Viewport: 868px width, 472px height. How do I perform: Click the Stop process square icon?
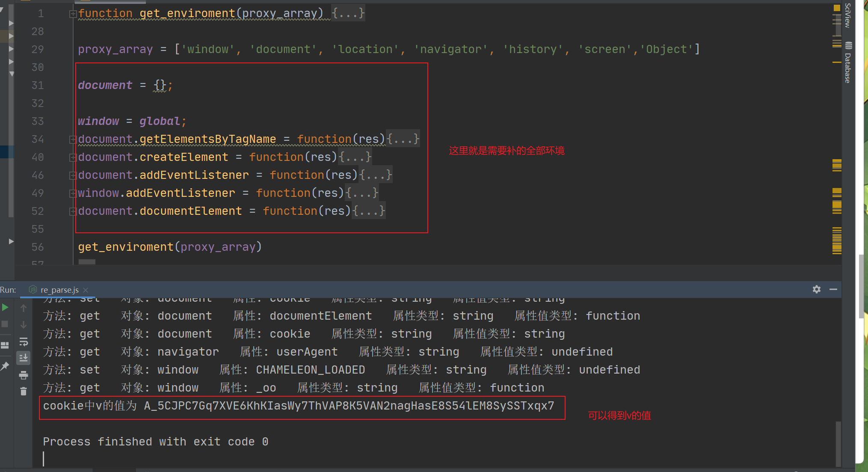pyautogui.click(x=5, y=324)
